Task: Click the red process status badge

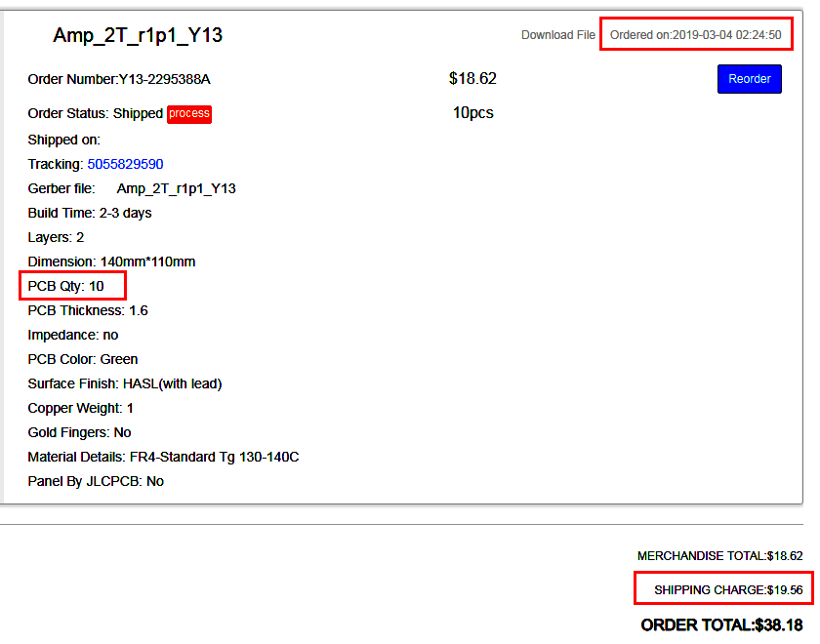Action: pyautogui.click(x=189, y=113)
